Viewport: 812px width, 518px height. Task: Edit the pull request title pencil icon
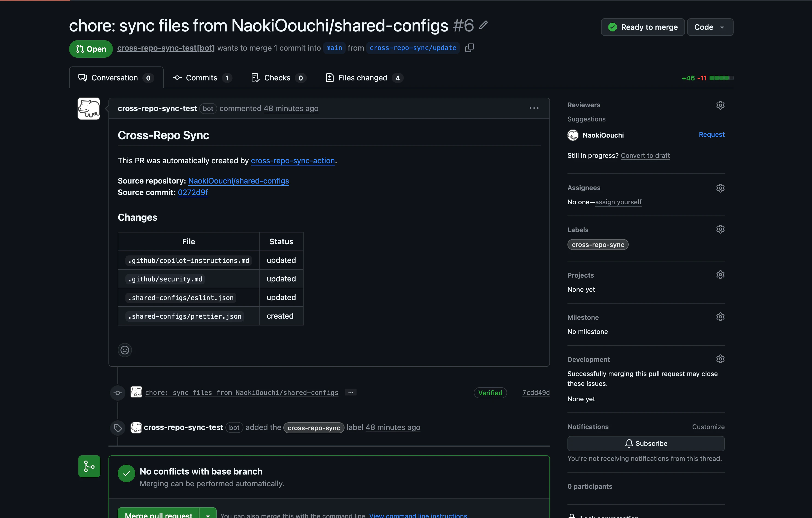click(483, 25)
